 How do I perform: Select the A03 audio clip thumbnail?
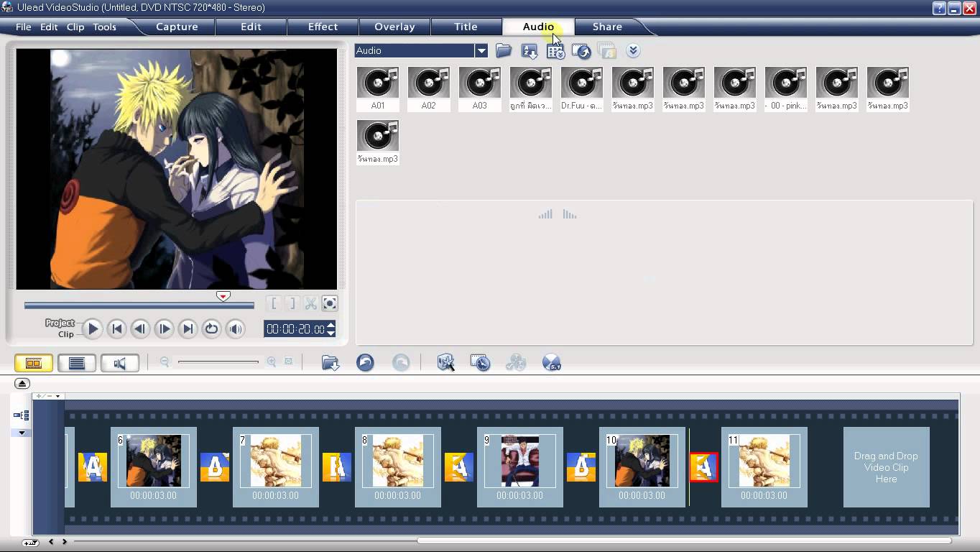coord(480,88)
